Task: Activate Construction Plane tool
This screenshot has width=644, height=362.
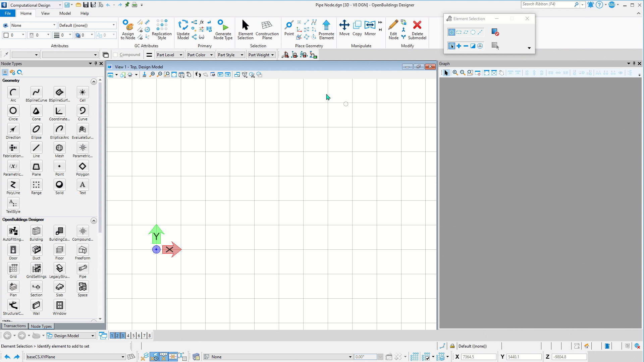Action: pyautogui.click(x=267, y=29)
